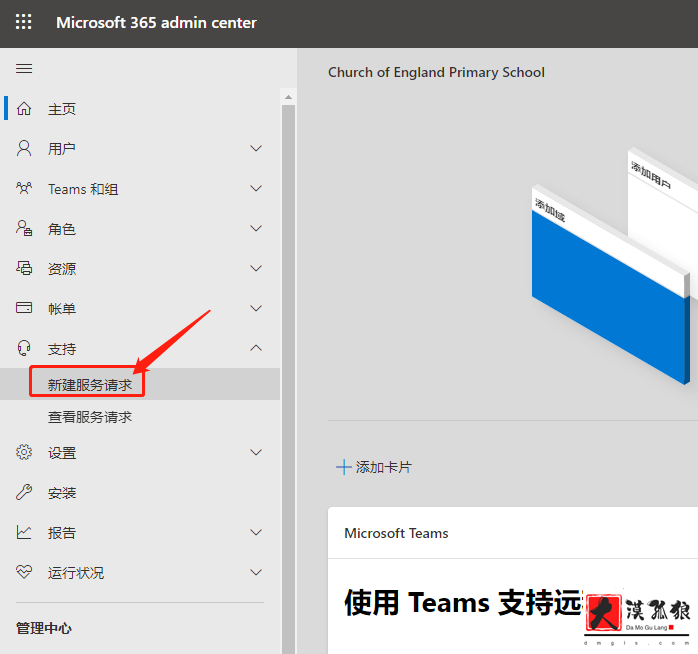Click the Users person icon

(25, 148)
